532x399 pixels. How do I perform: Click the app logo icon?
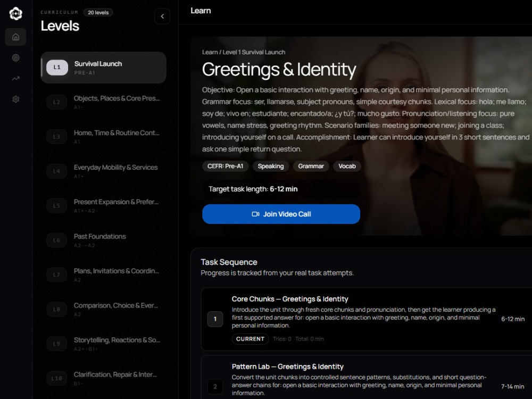point(15,14)
